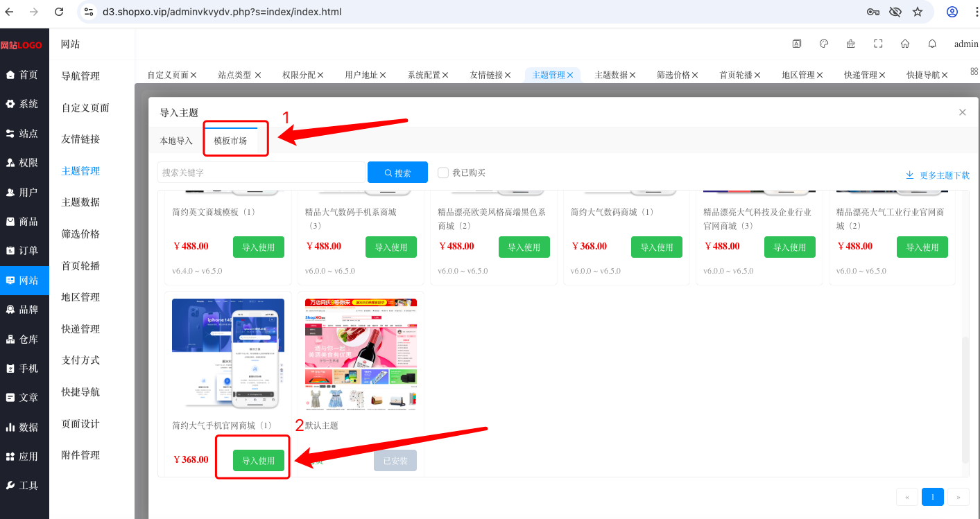
Task: Click the home icon in top header
Action: point(905,44)
